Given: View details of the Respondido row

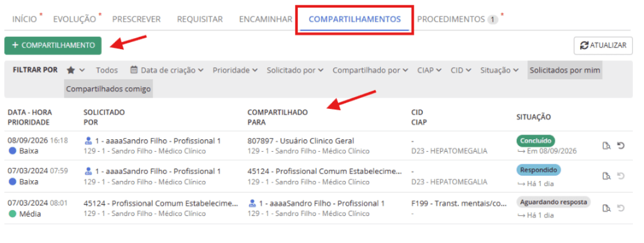Looking at the screenshot, I should (606, 176).
